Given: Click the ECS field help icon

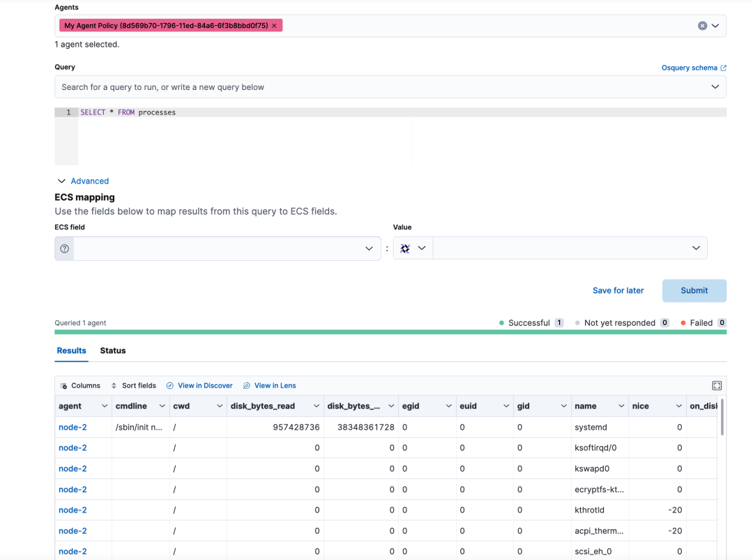Looking at the screenshot, I should (65, 249).
